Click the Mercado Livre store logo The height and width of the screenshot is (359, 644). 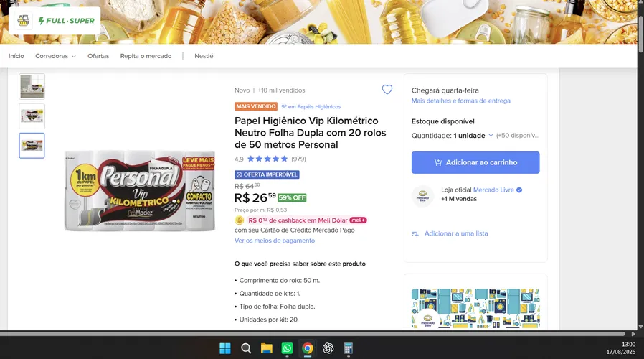pos(422,195)
